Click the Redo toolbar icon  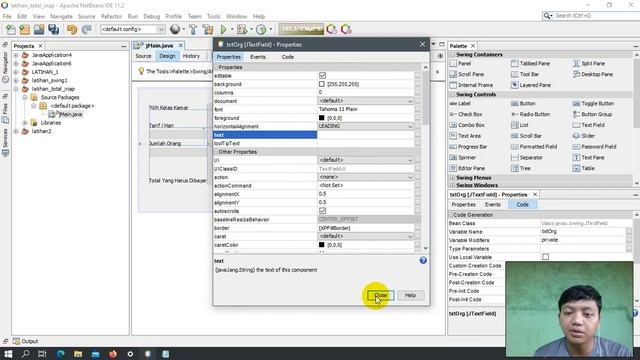[x=86, y=29]
